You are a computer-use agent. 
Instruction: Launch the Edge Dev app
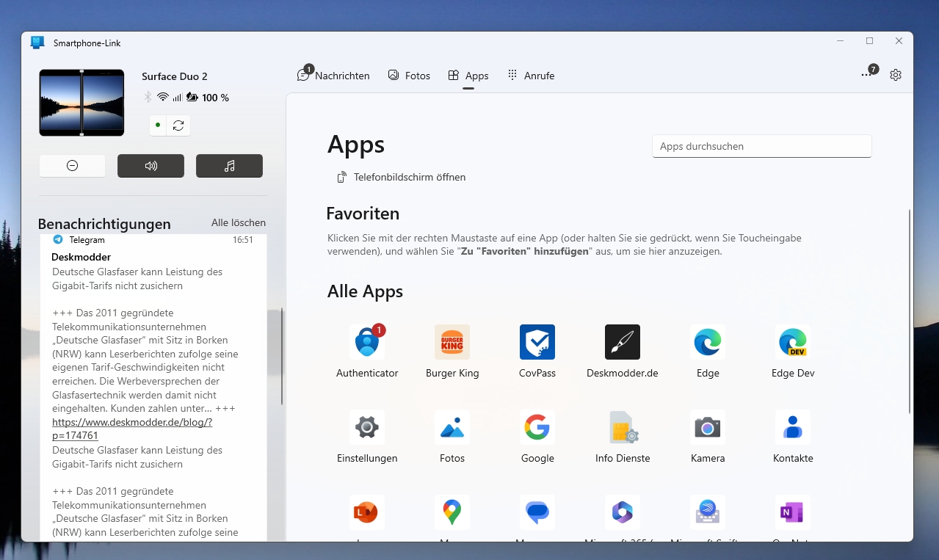tap(793, 342)
